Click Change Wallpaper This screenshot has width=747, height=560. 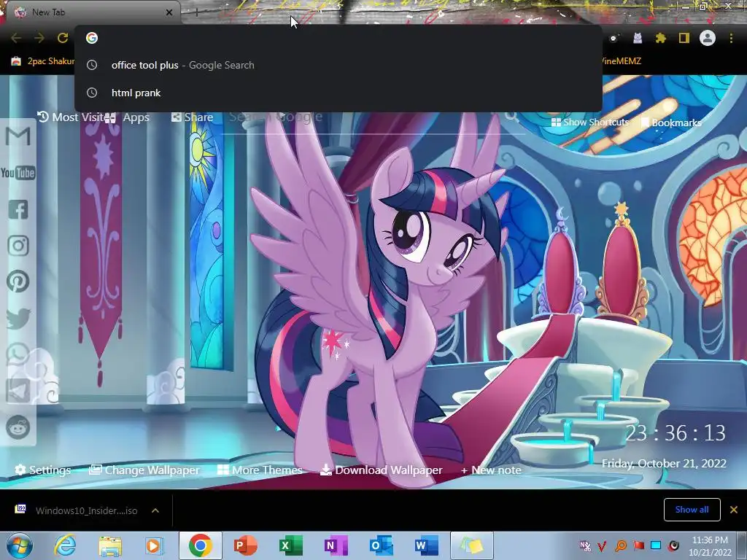click(x=144, y=470)
